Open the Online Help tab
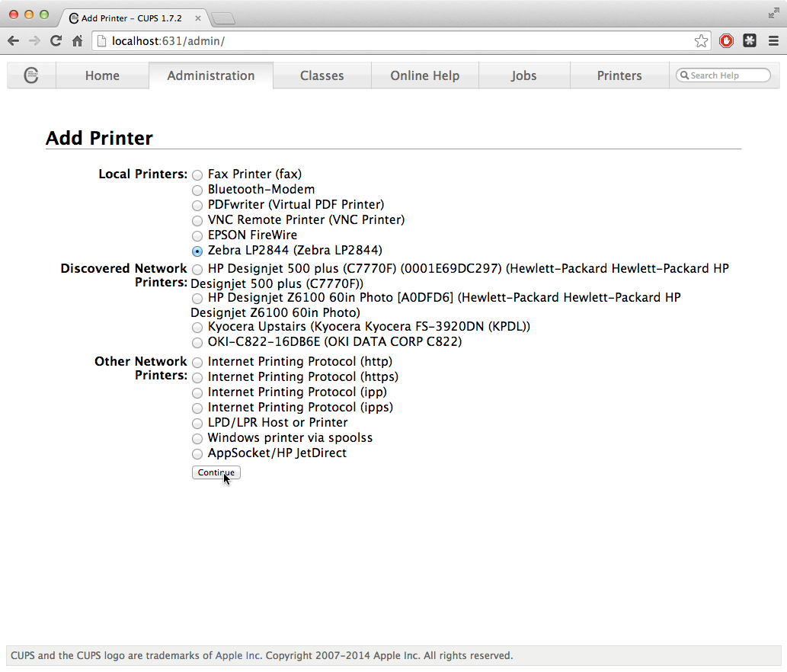The image size is (787, 672). 424,75
